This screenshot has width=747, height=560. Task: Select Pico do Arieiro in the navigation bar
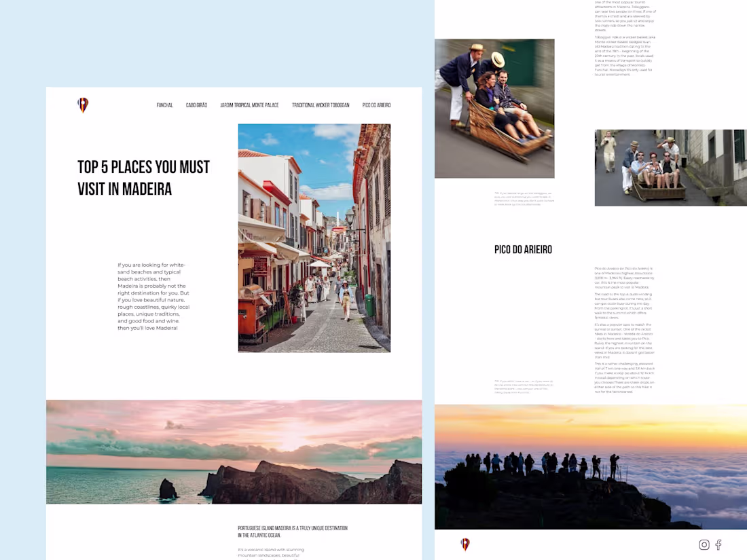tap(377, 105)
